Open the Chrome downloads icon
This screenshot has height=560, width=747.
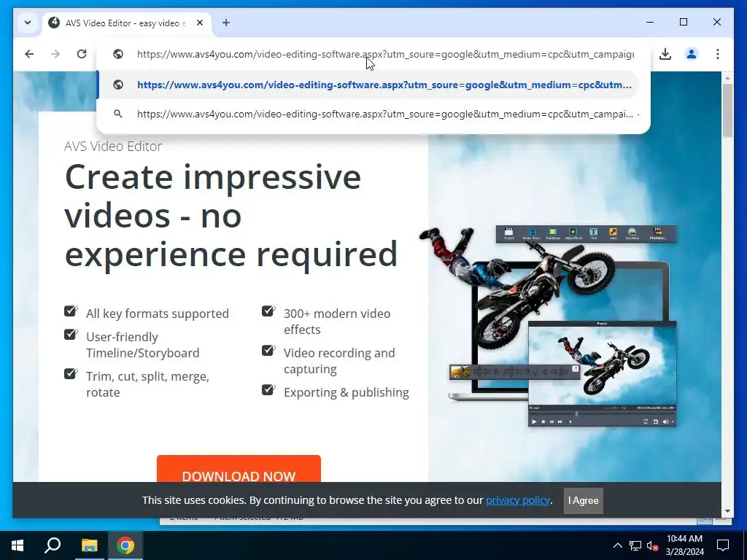(665, 54)
